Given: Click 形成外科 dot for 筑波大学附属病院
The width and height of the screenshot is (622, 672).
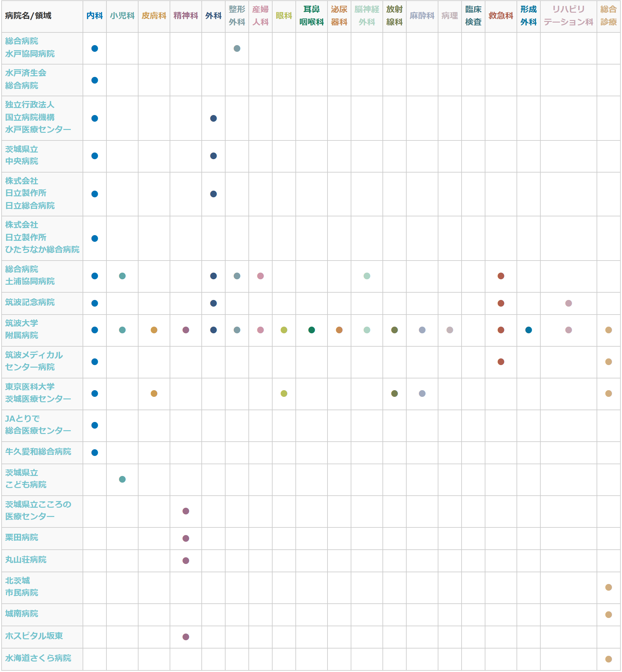Looking at the screenshot, I should [x=528, y=330].
